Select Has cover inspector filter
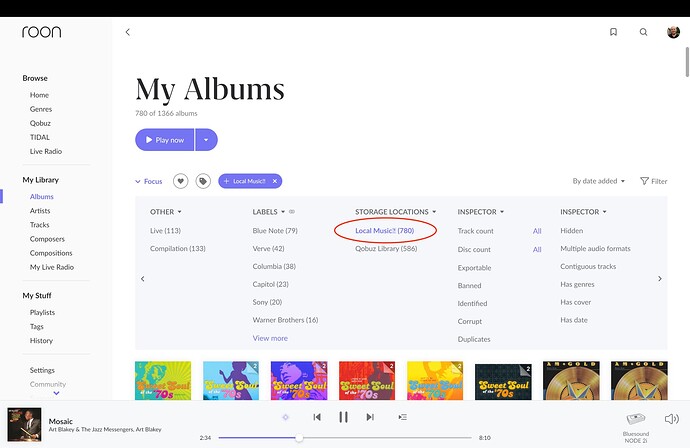Viewport: 690px width, 448px height. pyautogui.click(x=576, y=302)
